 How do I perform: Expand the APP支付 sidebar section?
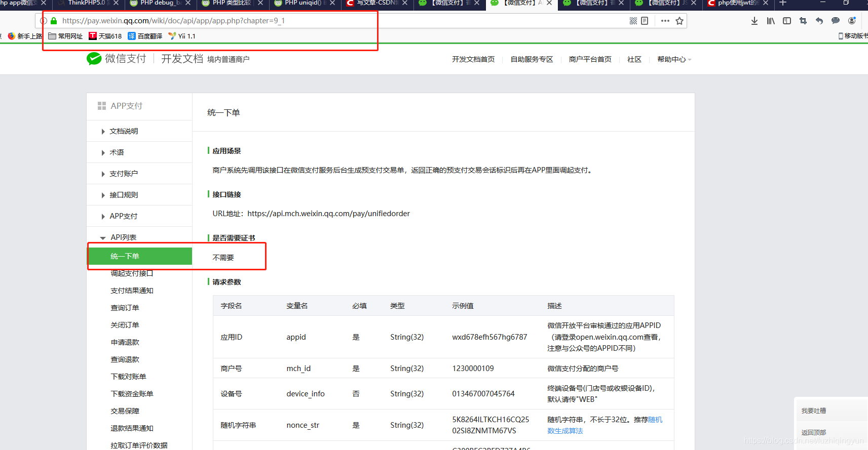[x=139, y=216]
